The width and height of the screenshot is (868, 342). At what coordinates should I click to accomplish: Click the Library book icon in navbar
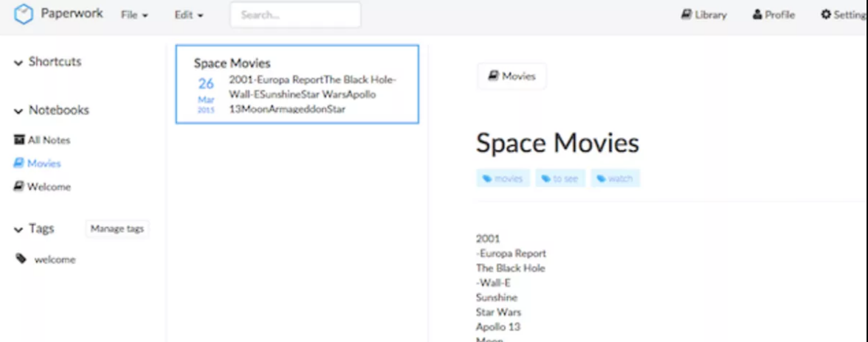(686, 14)
